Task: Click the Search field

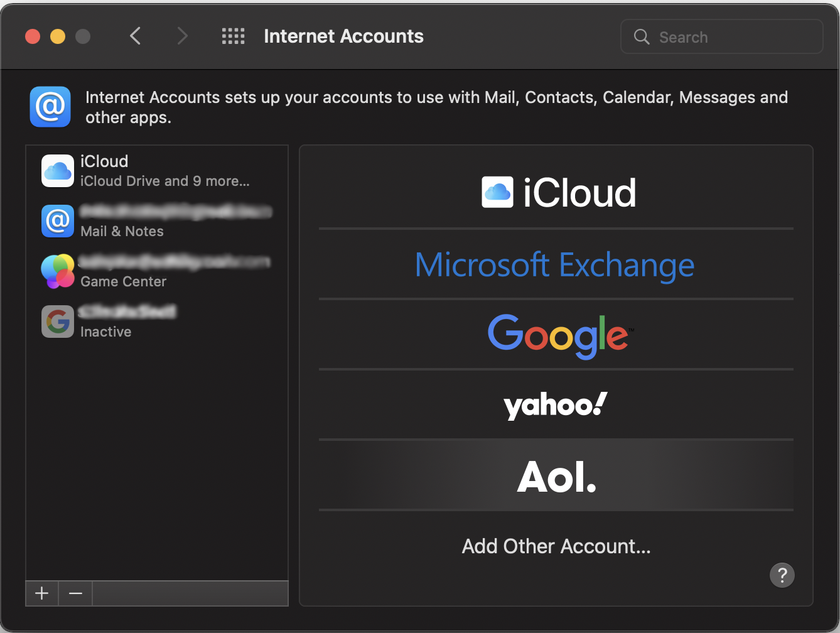Action: pos(728,37)
